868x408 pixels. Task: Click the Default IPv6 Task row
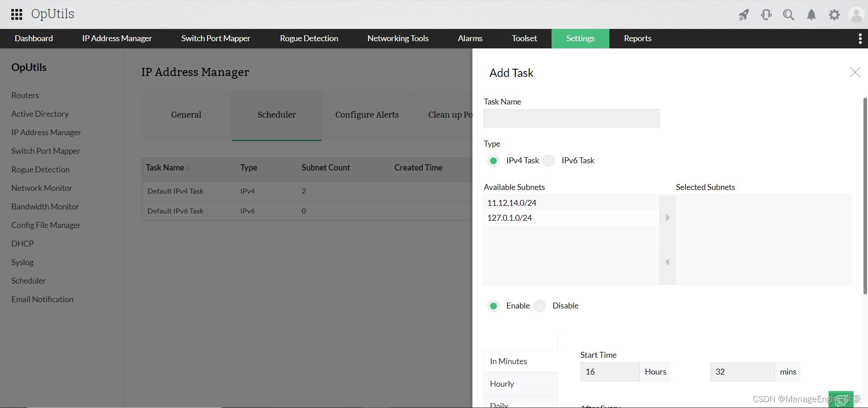[x=307, y=211]
